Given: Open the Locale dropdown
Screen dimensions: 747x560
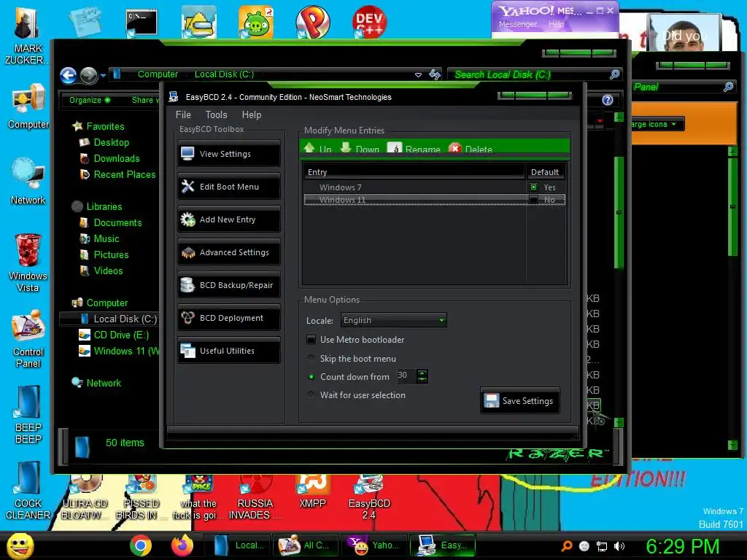Looking at the screenshot, I should click(x=393, y=320).
